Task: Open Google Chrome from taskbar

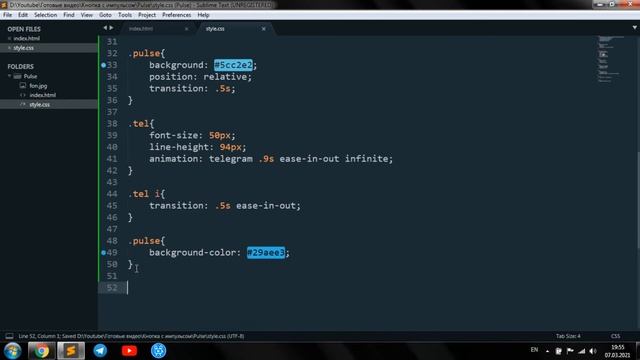Action: (x=41, y=351)
